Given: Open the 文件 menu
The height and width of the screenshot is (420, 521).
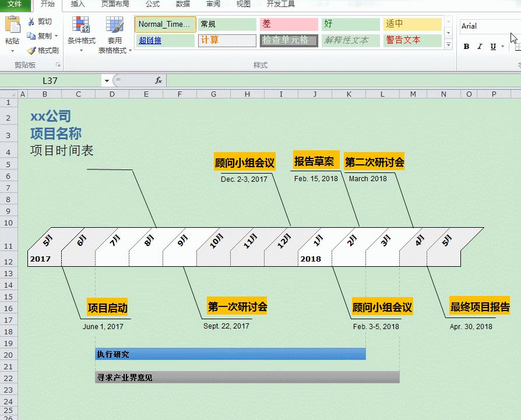Looking at the screenshot, I should click(x=16, y=5).
